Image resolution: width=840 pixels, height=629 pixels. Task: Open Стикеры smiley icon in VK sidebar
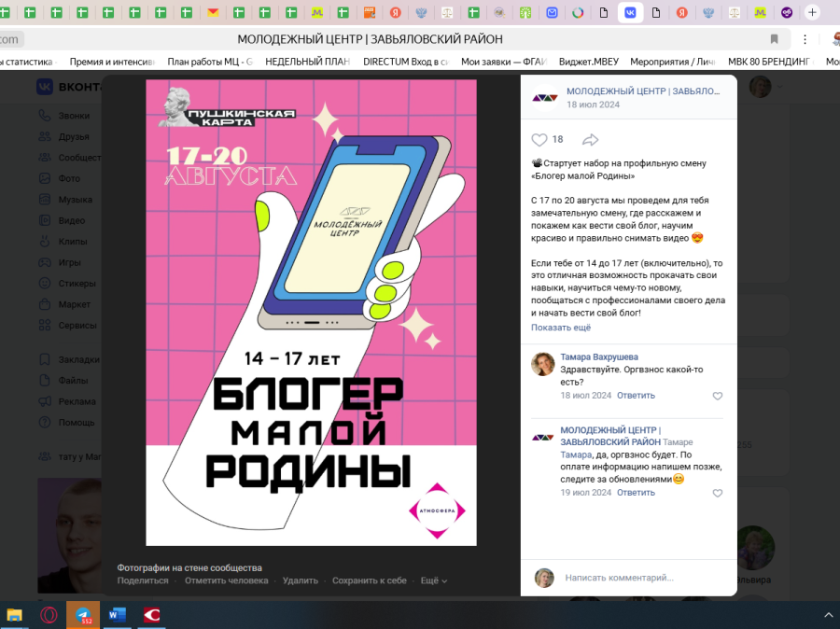[45, 283]
